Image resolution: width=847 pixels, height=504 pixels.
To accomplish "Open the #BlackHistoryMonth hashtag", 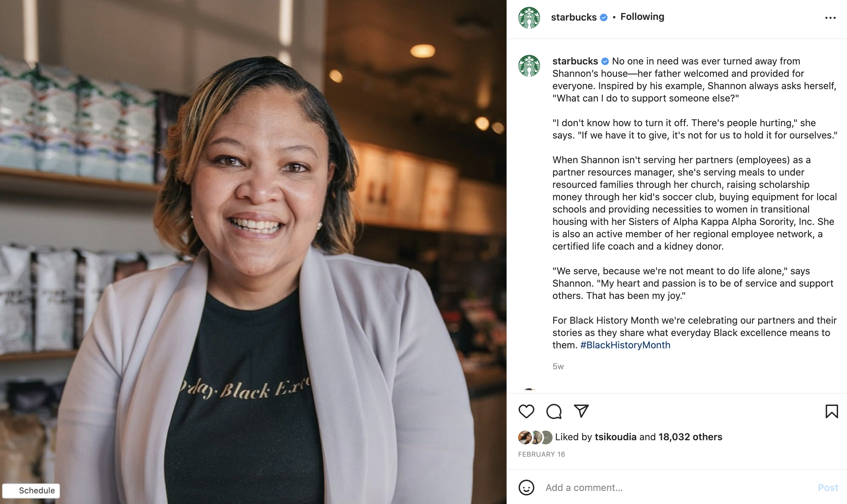I will [625, 345].
